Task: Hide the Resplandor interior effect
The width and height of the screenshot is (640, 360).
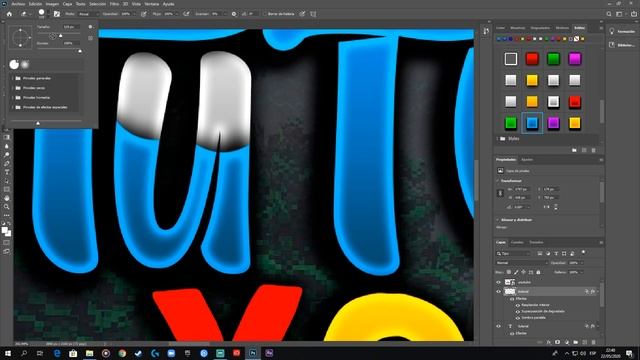Action: pos(518,305)
